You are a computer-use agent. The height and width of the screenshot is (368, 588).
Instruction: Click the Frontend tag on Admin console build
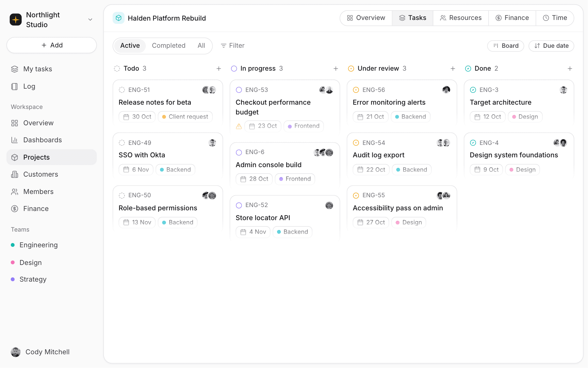coord(295,179)
